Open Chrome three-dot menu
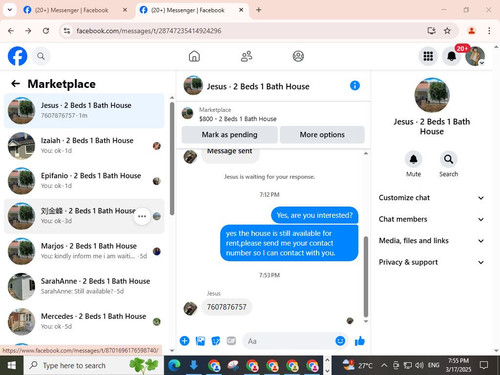The height and width of the screenshot is (375, 500). [x=489, y=31]
